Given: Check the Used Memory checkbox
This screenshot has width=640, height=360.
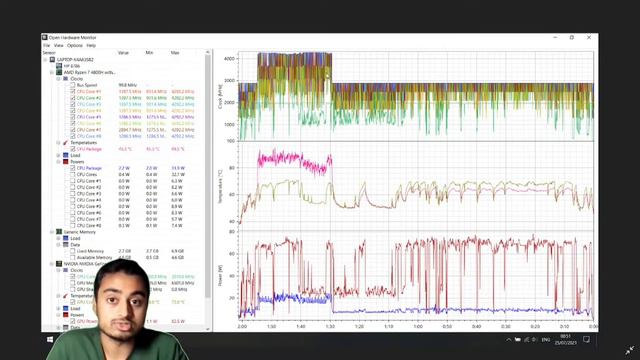Looking at the screenshot, I should [x=73, y=251].
